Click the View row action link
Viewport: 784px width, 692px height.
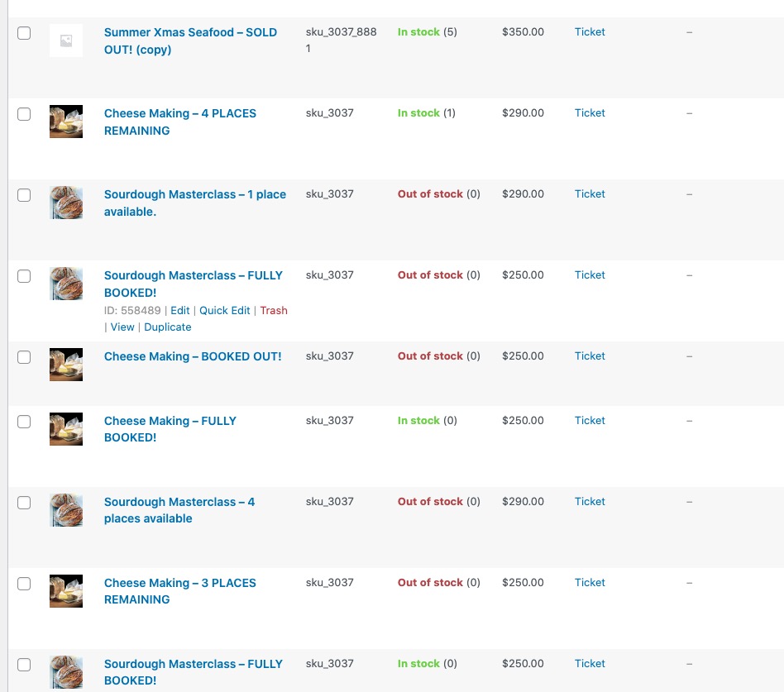(122, 327)
